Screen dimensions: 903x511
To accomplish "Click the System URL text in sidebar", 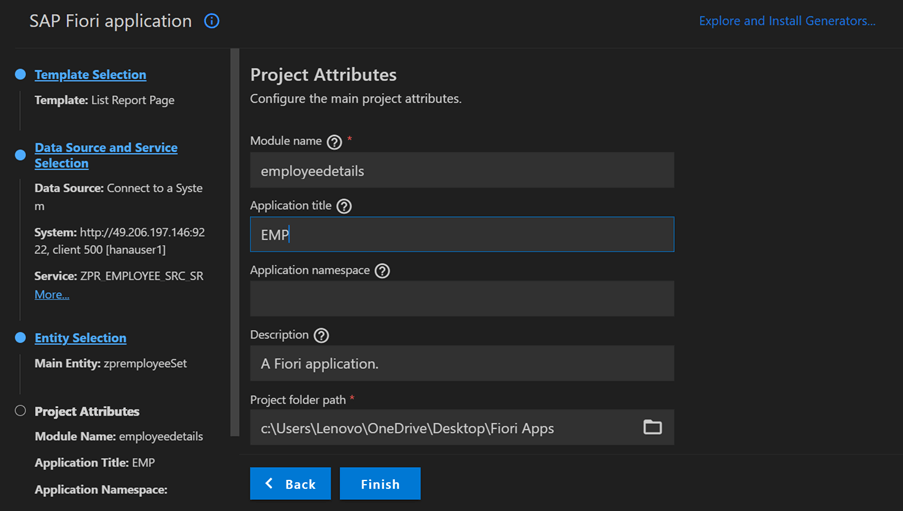I will pyautogui.click(x=120, y=241).
